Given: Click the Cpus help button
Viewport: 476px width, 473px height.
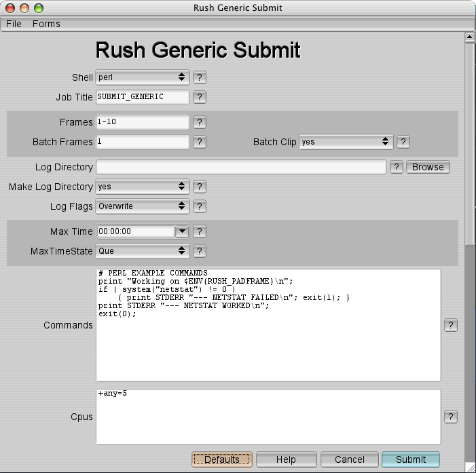Looking at the screenshot, I should (x=451, y=417).
